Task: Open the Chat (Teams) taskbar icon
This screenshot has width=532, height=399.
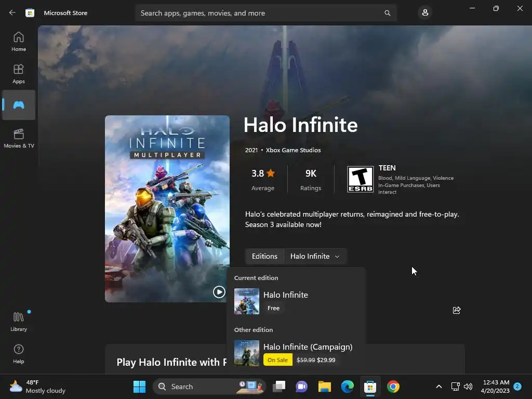Action: pos(302,387)
